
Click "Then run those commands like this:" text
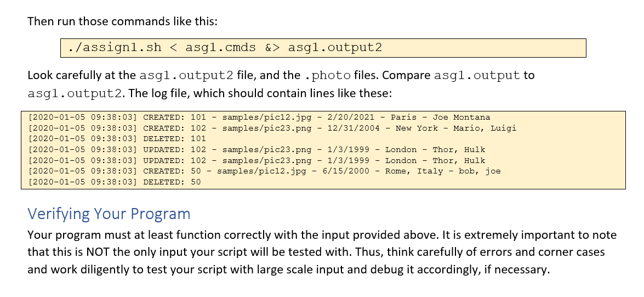click(122, 21)
